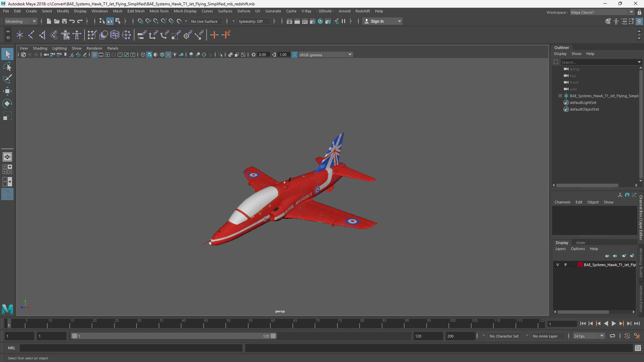Open animation preferences icon
This screenshot has width=644, height=362.
point(637,336)
